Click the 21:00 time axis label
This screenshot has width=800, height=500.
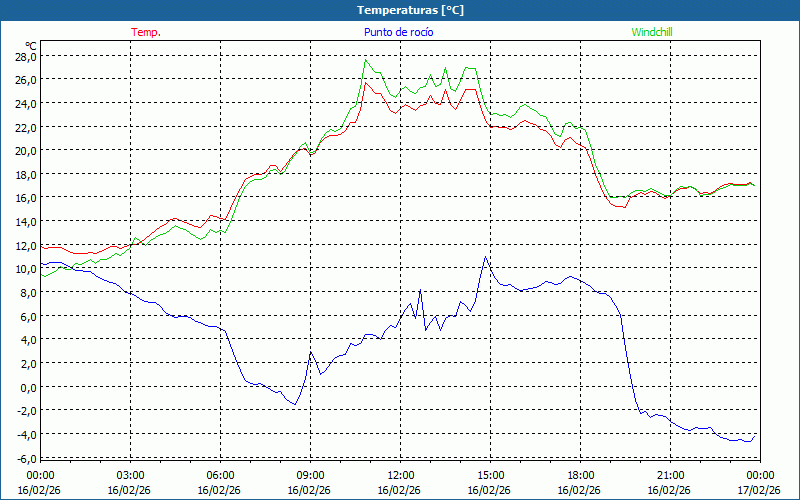(x=671, y=475)
